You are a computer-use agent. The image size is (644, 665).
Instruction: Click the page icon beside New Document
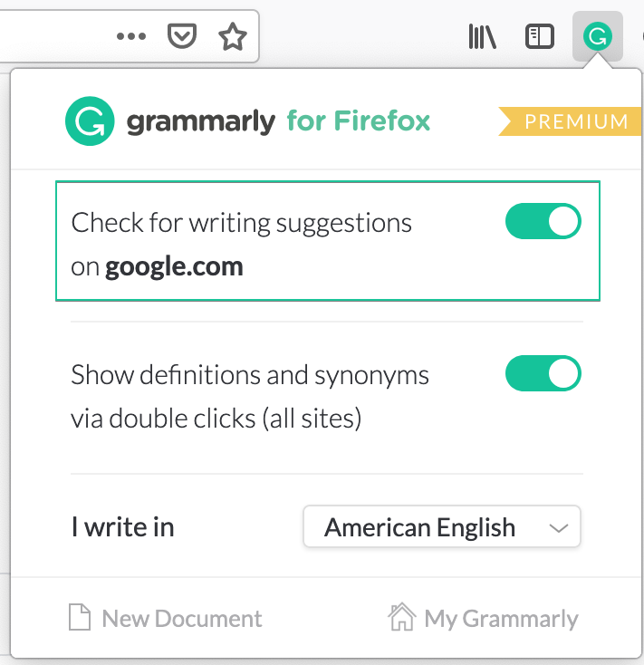pyautogui.click(x=81, y=619)
